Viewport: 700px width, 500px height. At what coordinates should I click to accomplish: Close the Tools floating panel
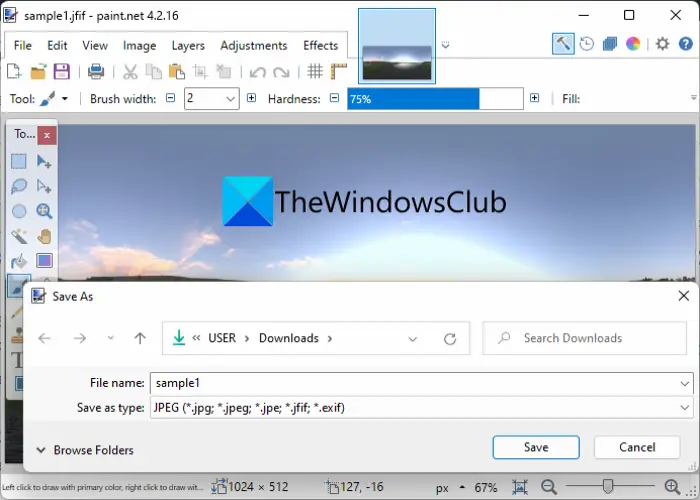point(47,135)
